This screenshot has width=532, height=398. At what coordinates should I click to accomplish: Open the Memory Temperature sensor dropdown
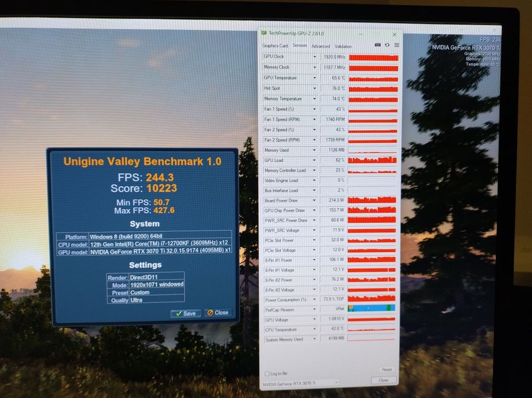tap(315, 99)
